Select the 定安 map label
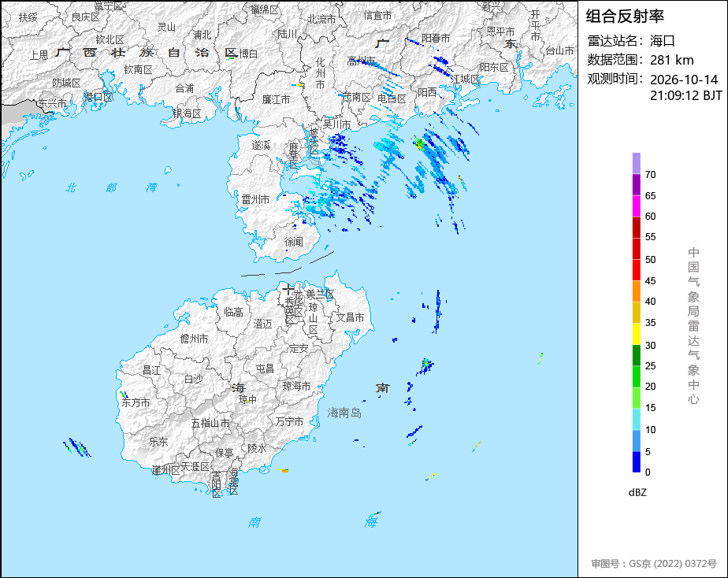The image size is (728, 578). click(299, 348)
